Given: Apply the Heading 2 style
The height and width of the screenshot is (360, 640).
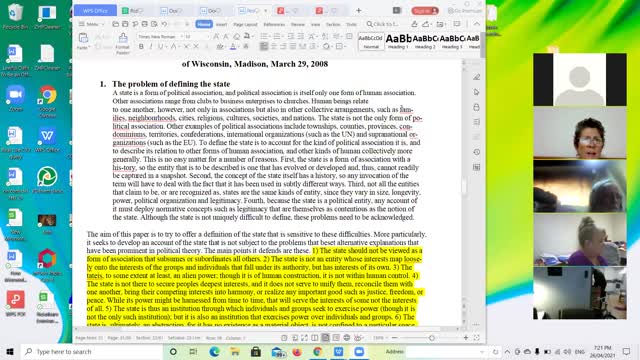Looking at the screenshot, I should click(x=425, y=41).
